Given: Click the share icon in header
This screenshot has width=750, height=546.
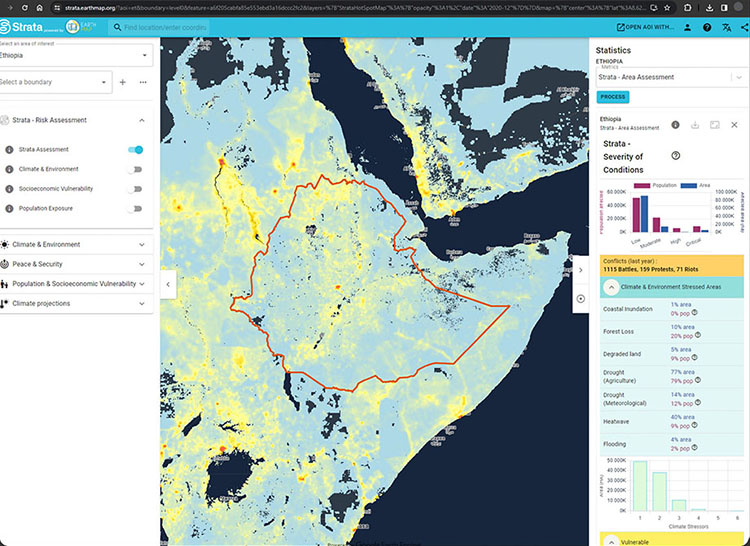Looking at the screenshot, I should pyautogui.click(x=745, y=27).
